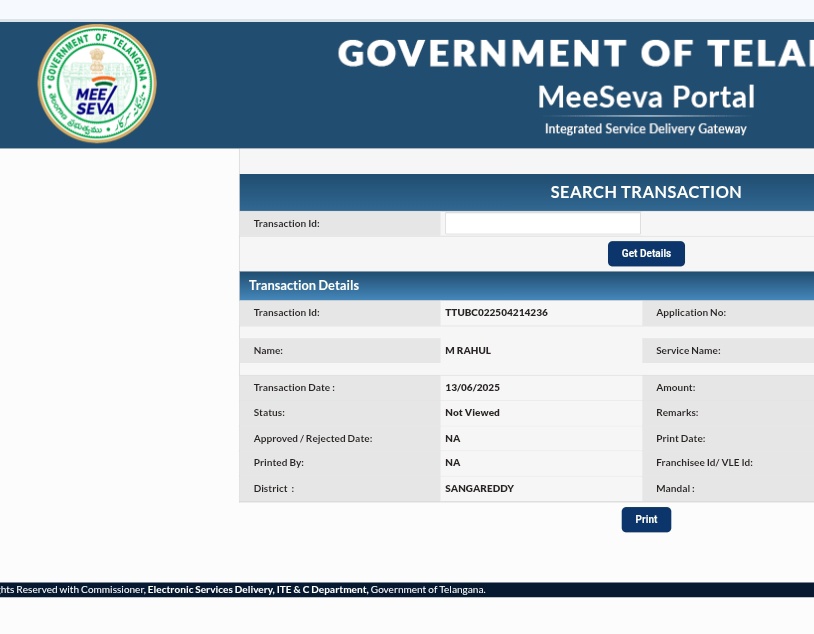Click the Amount: label
This screenshot has width=814, height=634.
[675, 387]
